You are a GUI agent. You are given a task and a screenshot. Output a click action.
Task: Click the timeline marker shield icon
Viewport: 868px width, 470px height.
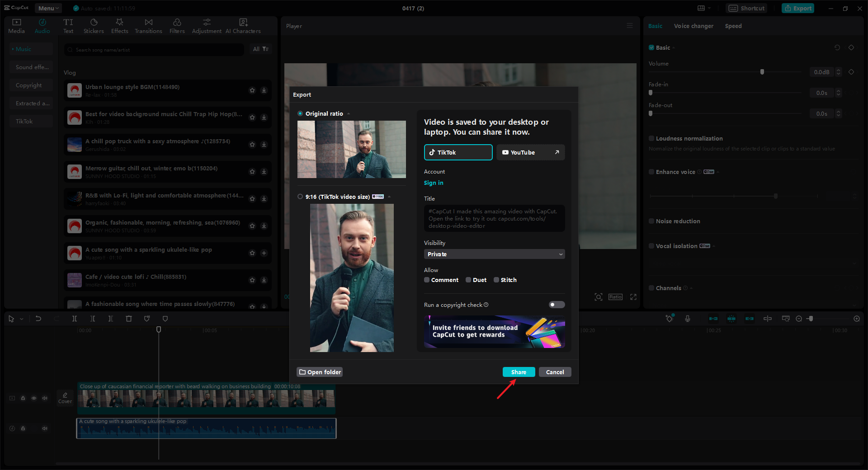click(x=165, y=319)
